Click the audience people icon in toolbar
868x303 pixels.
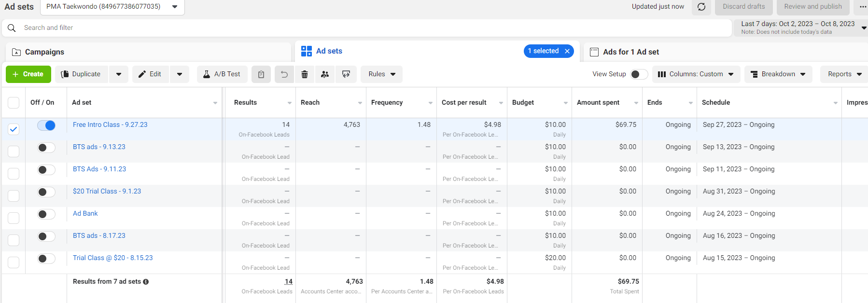tap(325, 74)
